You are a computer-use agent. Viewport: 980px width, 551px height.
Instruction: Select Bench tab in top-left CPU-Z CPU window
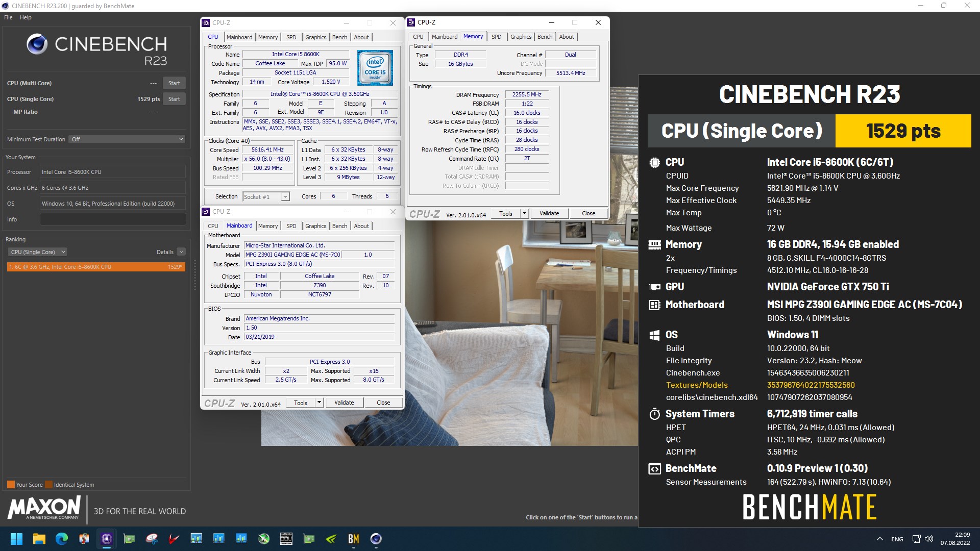pos(339,37)
